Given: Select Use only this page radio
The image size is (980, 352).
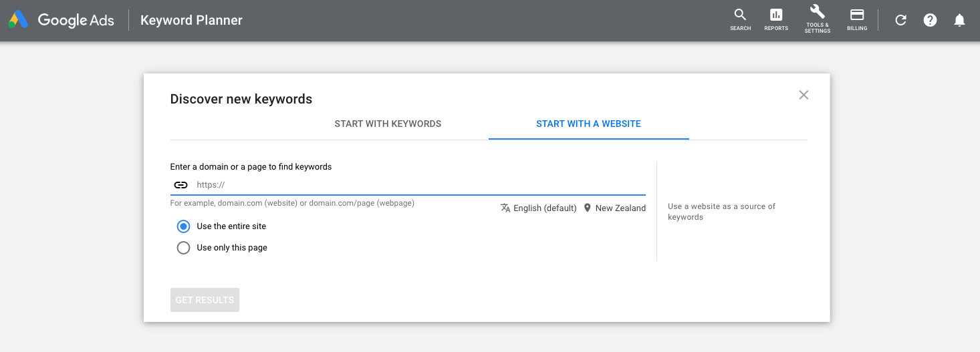Looking at the screenshot, I should tap(183, 248).
